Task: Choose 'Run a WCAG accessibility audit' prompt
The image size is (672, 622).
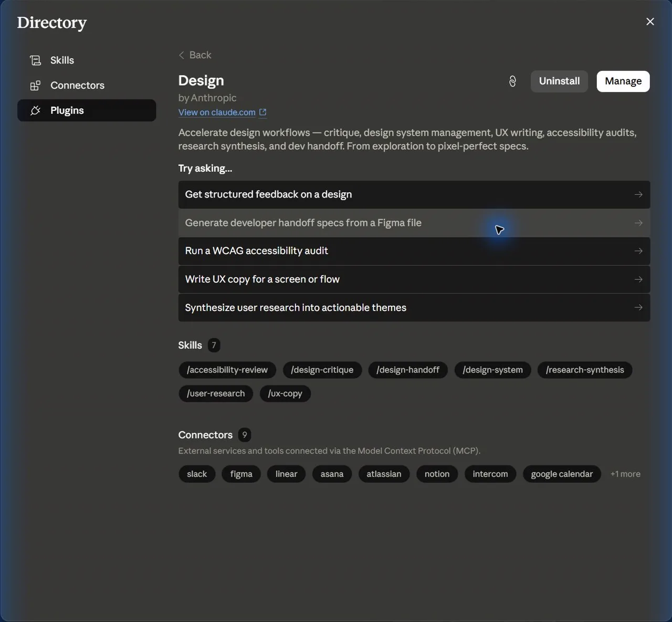Action: 414,251
